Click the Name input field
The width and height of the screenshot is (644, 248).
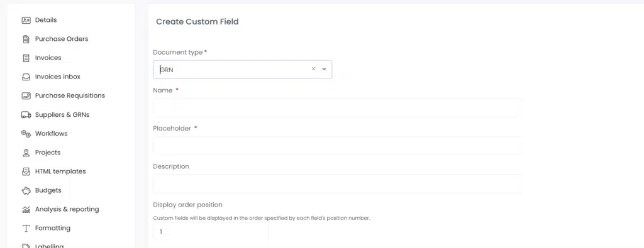337,108
